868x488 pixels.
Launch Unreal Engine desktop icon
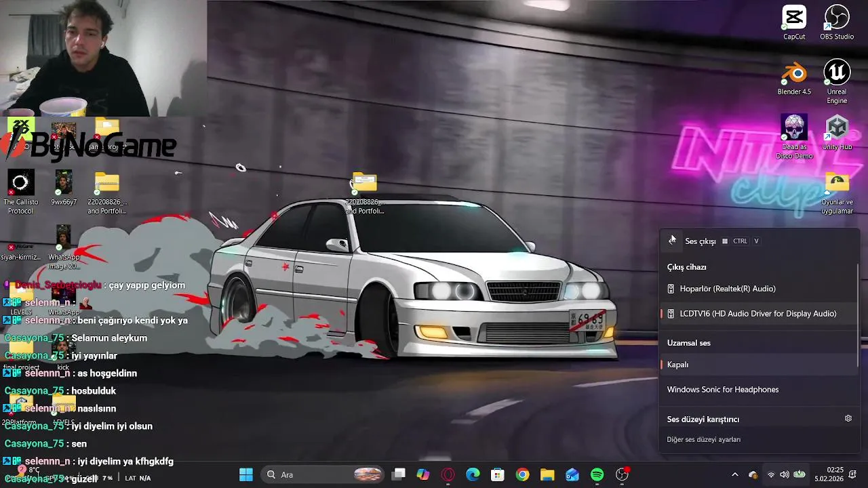click(837, 82)
